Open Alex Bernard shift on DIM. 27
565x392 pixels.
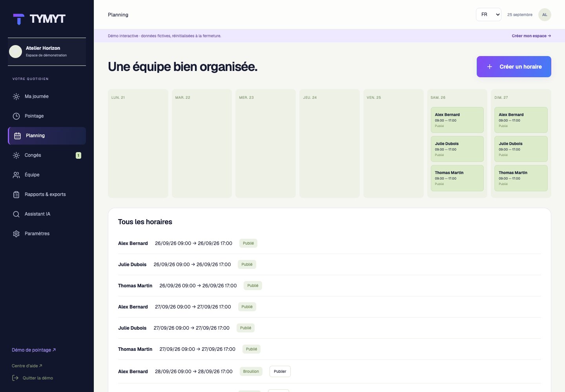[521, 120]
